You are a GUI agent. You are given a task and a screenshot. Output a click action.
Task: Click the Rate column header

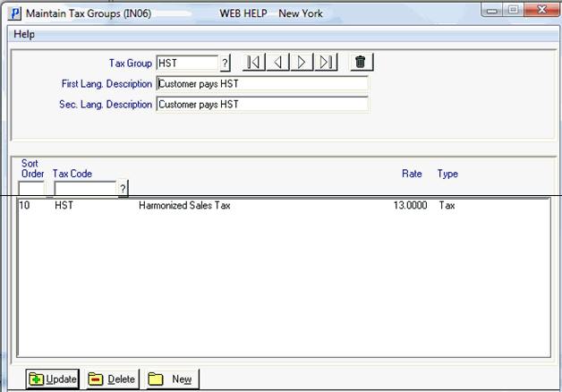pyautogui.click(x=412, y=174)
